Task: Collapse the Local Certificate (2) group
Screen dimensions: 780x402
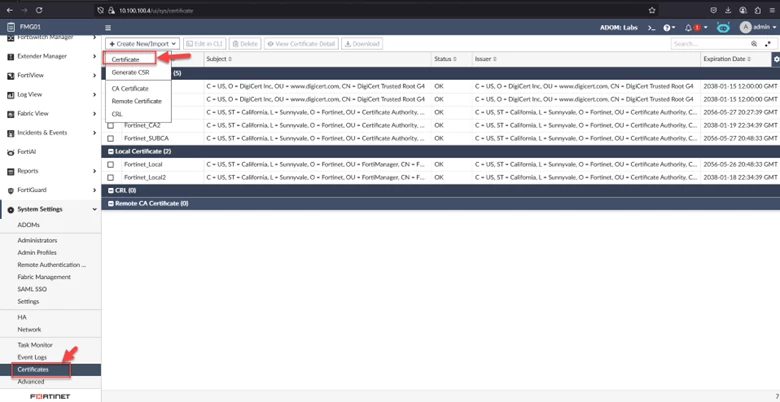Action: click(x=111, y=151)
